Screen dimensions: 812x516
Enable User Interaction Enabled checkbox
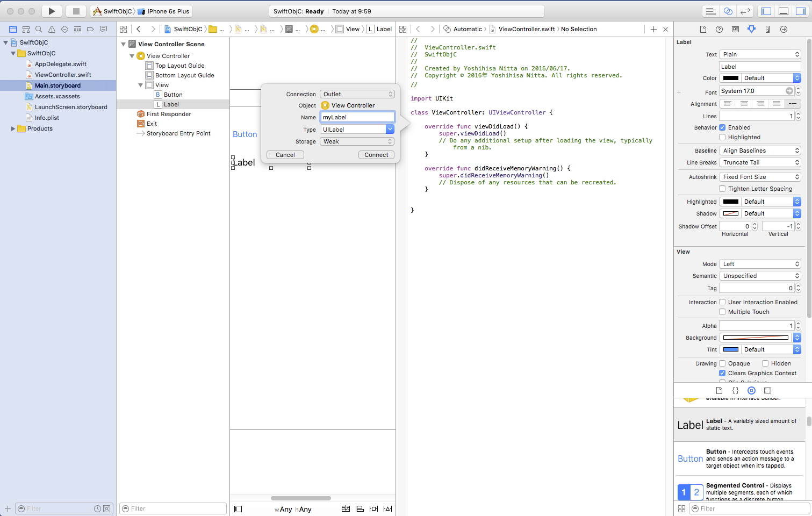[x=722, y=302]
